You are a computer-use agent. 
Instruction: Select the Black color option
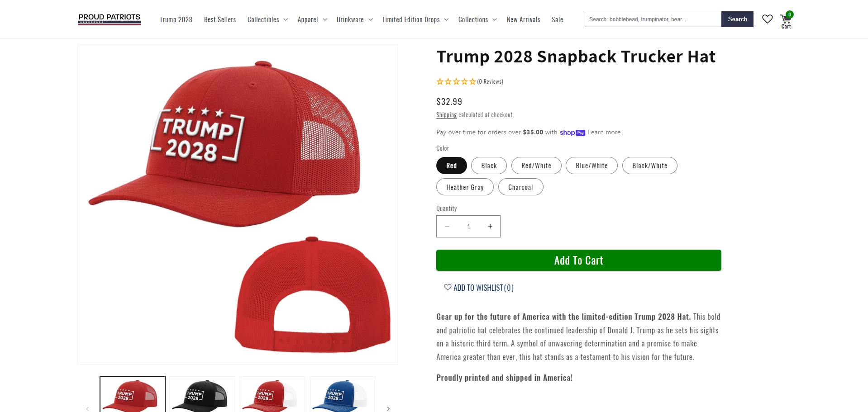(489, 166)
